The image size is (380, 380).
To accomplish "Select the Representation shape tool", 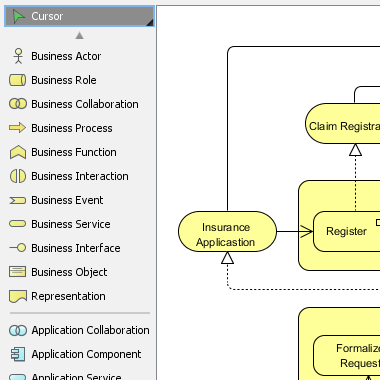I will coord(18,296).
